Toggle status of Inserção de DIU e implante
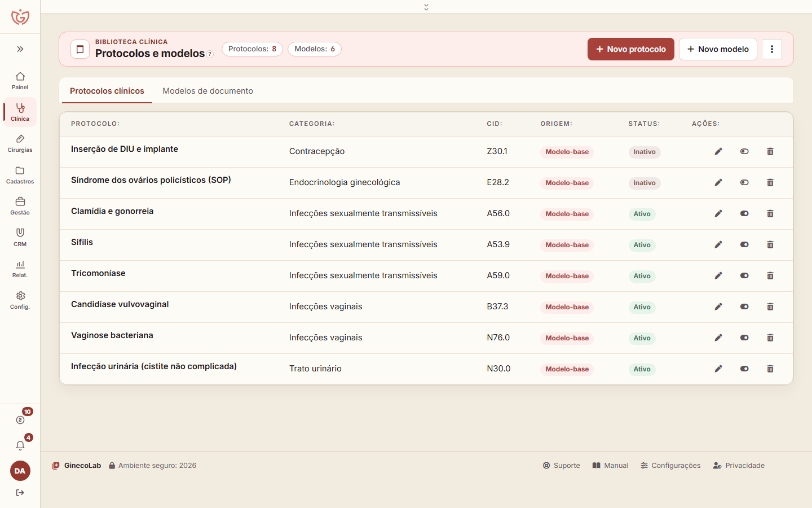Image resolution: width=812 pixels, height=508 pixels. (744, 151)
